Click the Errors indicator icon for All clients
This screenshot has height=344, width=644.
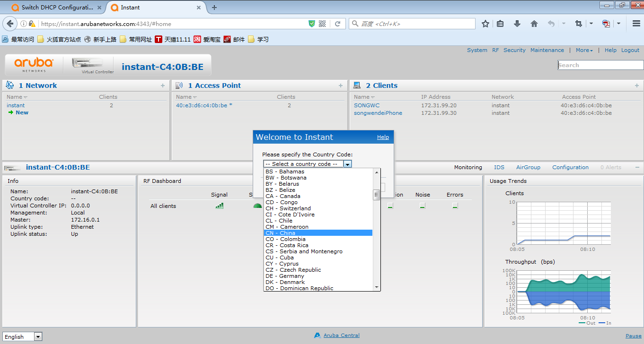[x=455, y=206]
